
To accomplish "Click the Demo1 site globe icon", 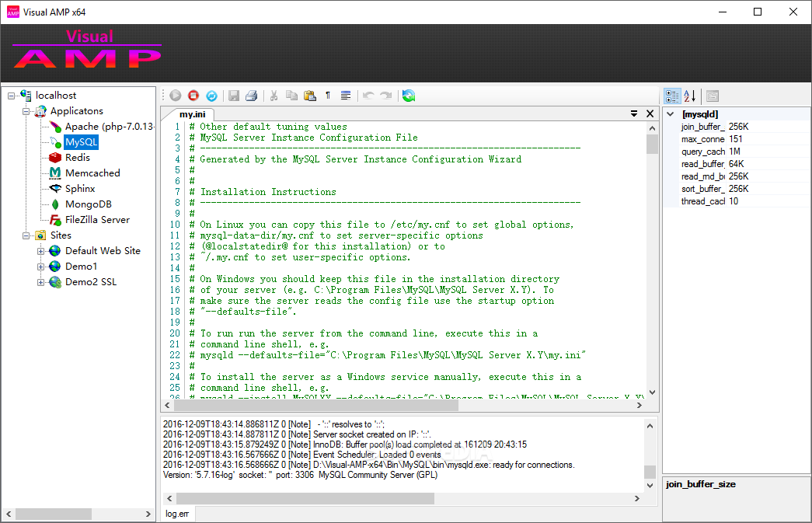I will 55,267.
